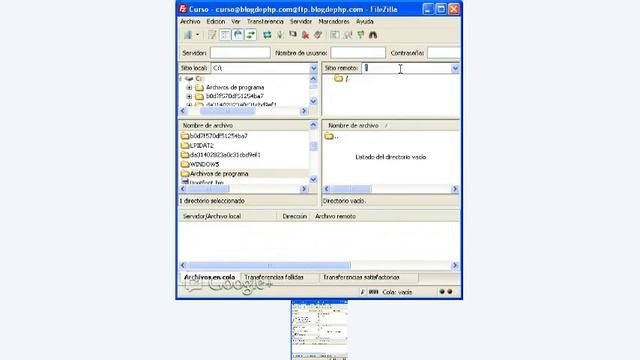Collapse the C: drive tree node
The image size is (640, 360).
180,78
